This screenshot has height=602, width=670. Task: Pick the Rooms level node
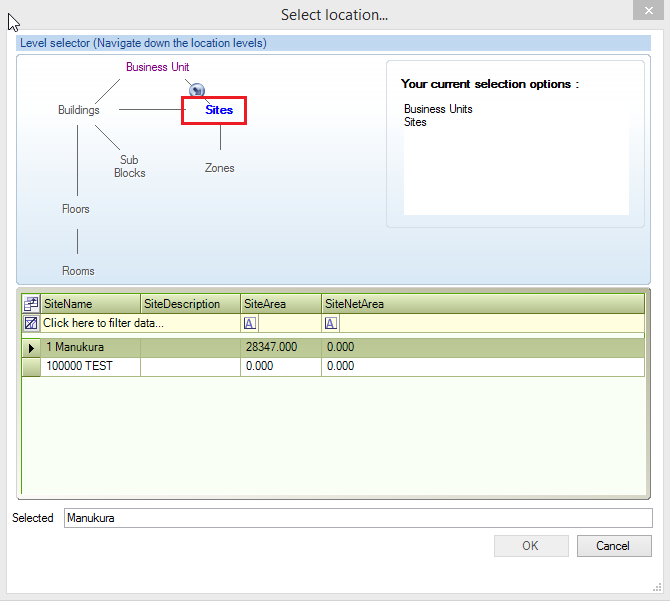[78, 271]
